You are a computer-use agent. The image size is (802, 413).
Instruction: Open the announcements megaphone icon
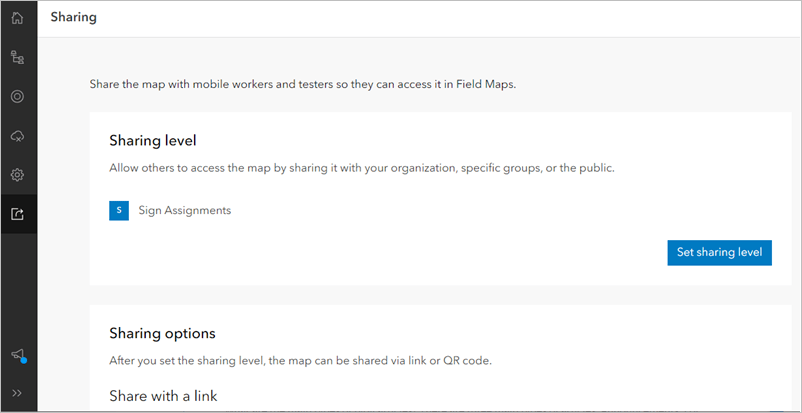17,354
